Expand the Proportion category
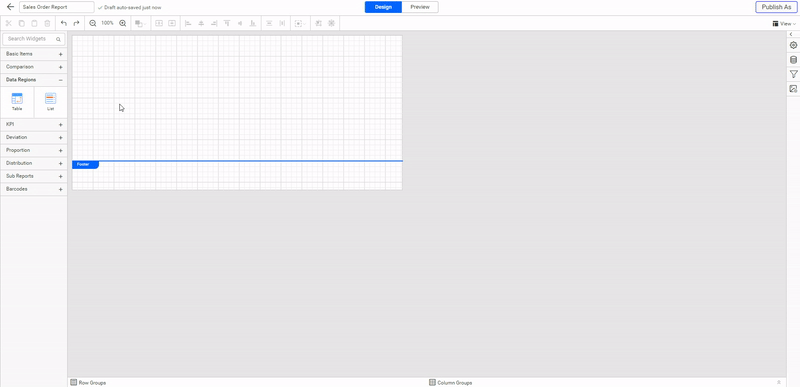The image size is (800, 387). click(33, 150)
